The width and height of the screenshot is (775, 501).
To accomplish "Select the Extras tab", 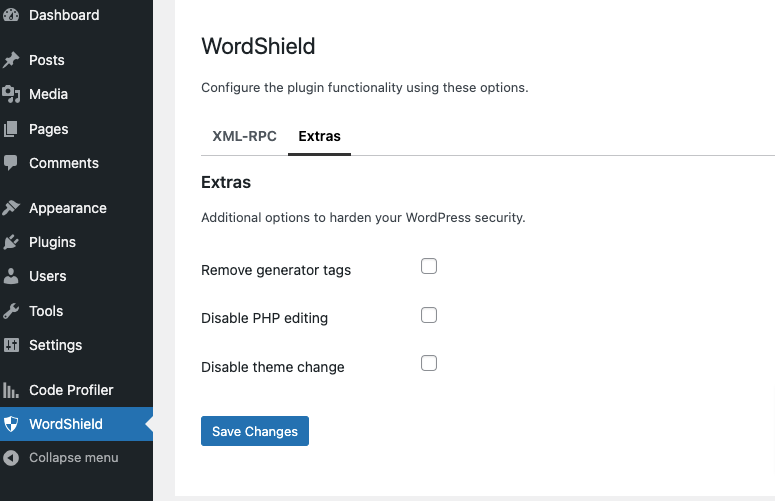I will tap(319, 136).
